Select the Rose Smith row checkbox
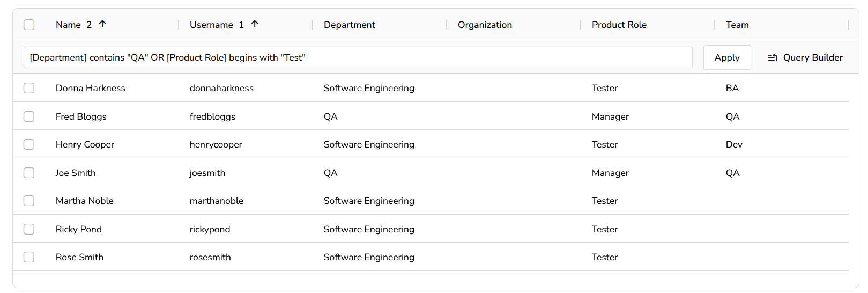Viewport: 868px width, 293px height. (x=29, y=257)
